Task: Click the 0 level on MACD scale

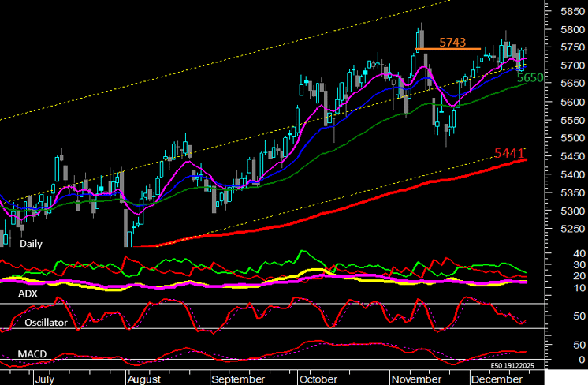Action: [x=581, y=360]
